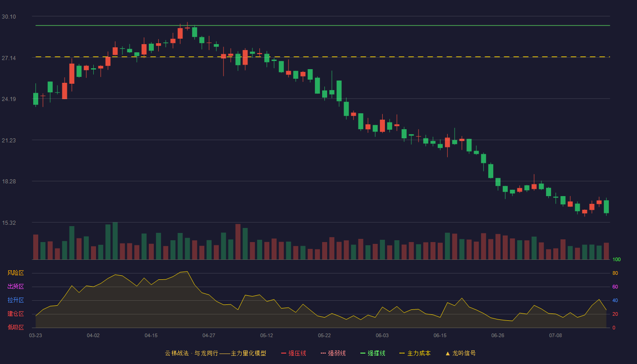
Task: Toggle the 强弱线 legend item
Action: tap(333, 353)
